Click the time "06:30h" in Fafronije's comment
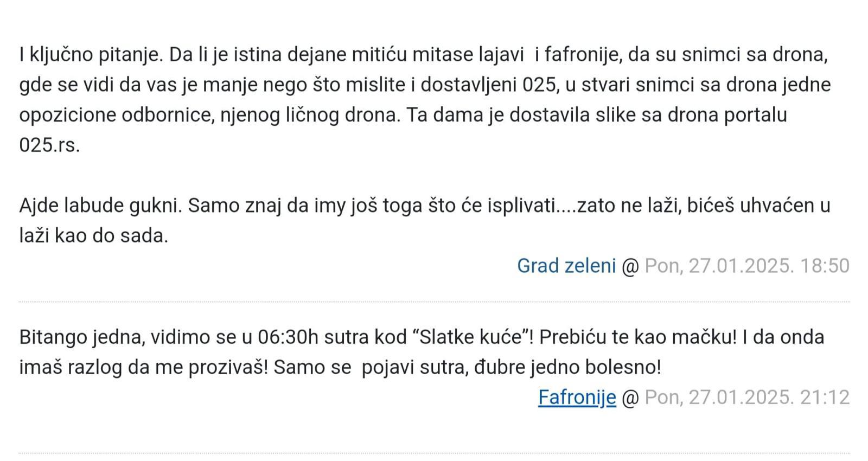Screen dimensions: 868x461 click(x=288, y=337)
